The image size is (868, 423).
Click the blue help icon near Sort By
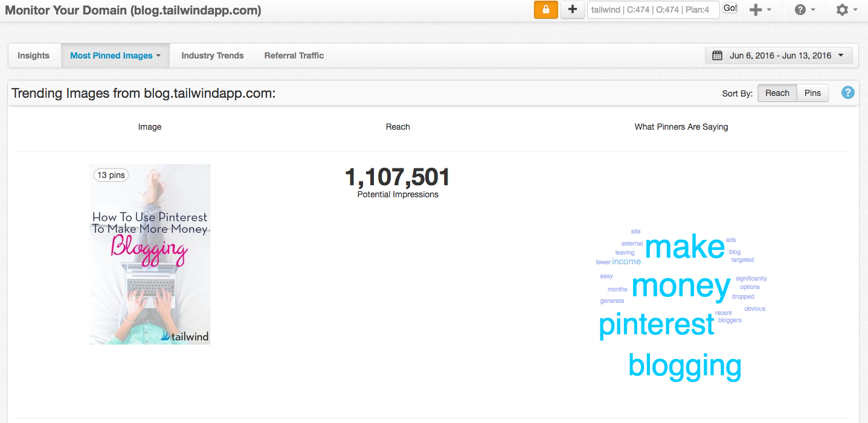pyautogui.click(x=848, y=93)
